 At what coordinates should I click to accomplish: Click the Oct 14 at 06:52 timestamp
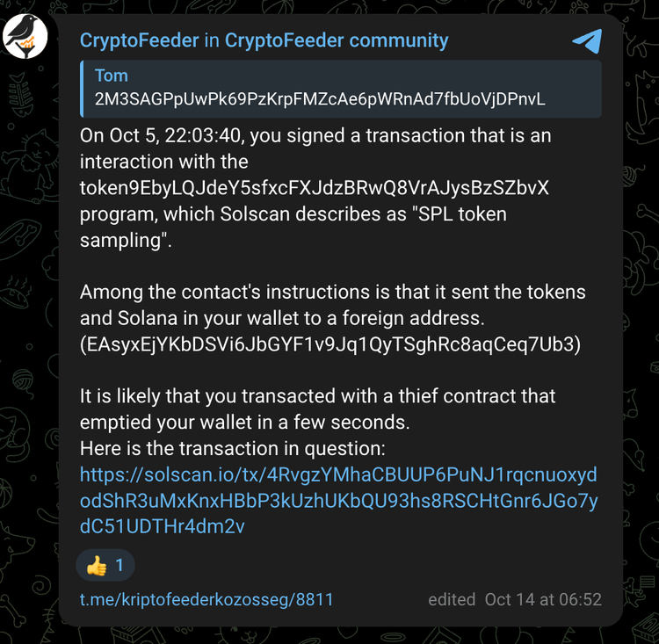pyautogui.click(x=543, y=600)
